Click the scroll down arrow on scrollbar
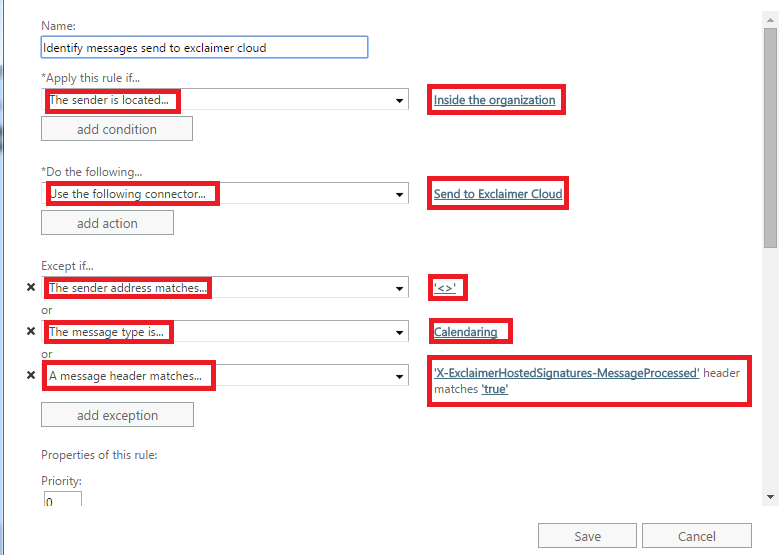 click(x=770, y=496)
